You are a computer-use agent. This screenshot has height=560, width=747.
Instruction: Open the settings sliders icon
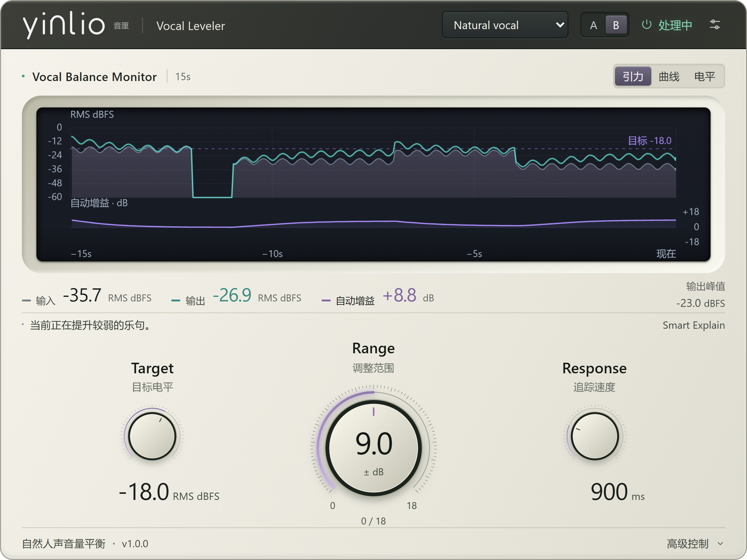tap(715, 25)
